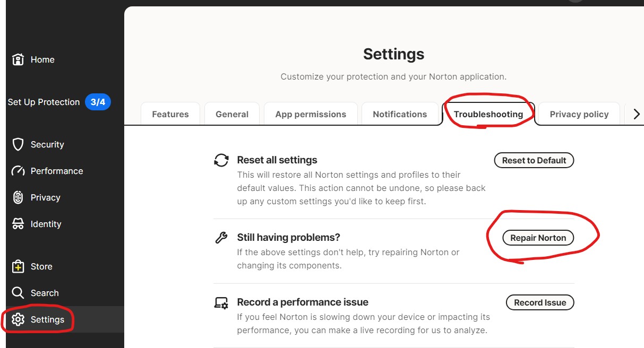Screen dimensions: 644x348
Task: Open the Identity spy icon
Action: (x=18, y=224)
